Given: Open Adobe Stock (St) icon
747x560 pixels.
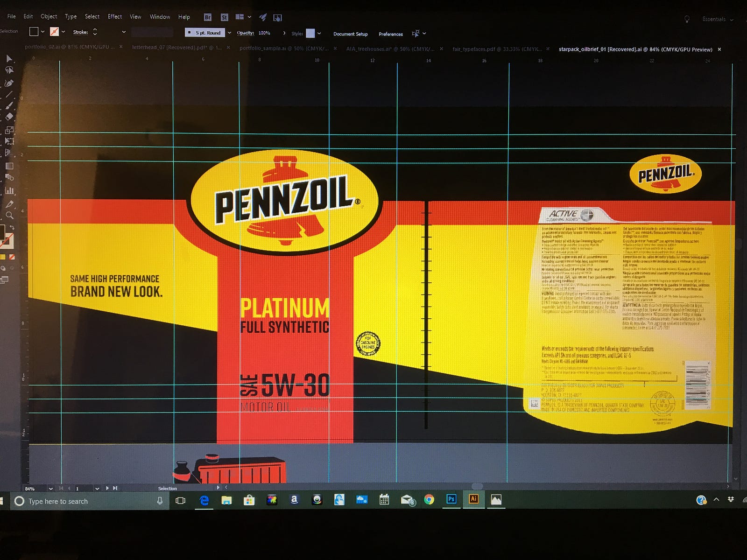Looking at the screenshot, I should coord(225,17).
